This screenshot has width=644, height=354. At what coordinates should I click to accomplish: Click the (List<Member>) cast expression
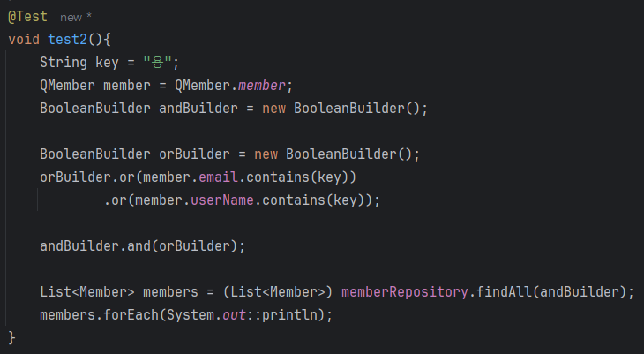coord(278,292)
